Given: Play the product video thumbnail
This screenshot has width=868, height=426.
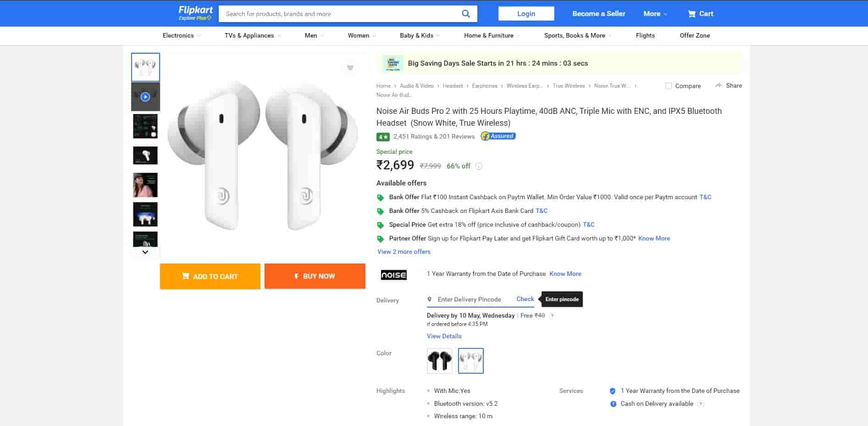Looking at the screenshot, I should coord(145,97).
